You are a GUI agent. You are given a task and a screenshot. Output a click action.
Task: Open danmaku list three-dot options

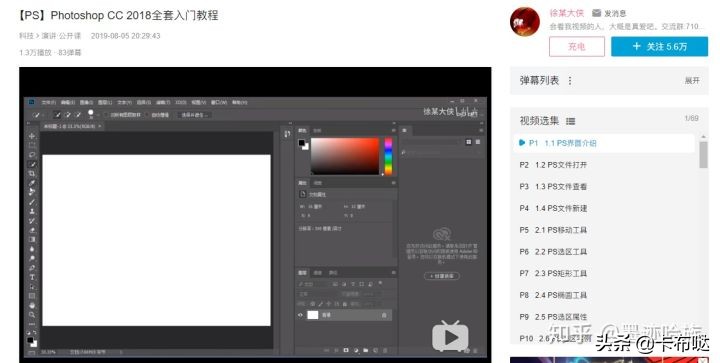(570, 81)
